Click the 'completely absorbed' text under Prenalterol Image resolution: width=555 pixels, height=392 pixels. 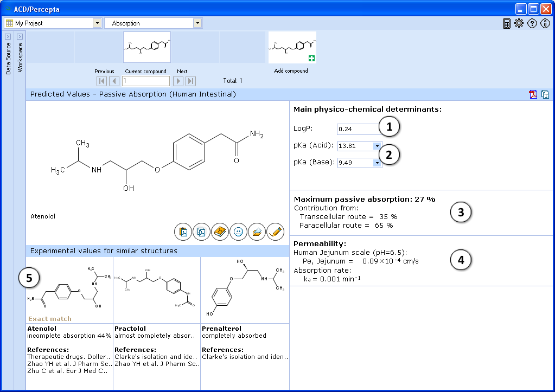point(234,336)
